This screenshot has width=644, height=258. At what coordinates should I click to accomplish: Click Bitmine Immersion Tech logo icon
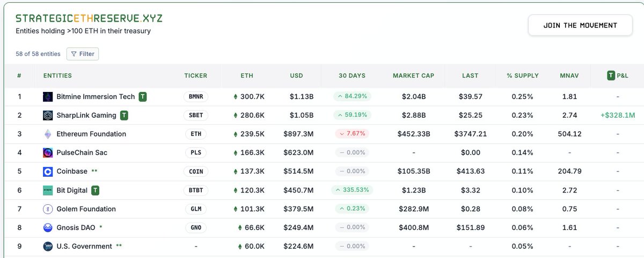click(47, 97)
